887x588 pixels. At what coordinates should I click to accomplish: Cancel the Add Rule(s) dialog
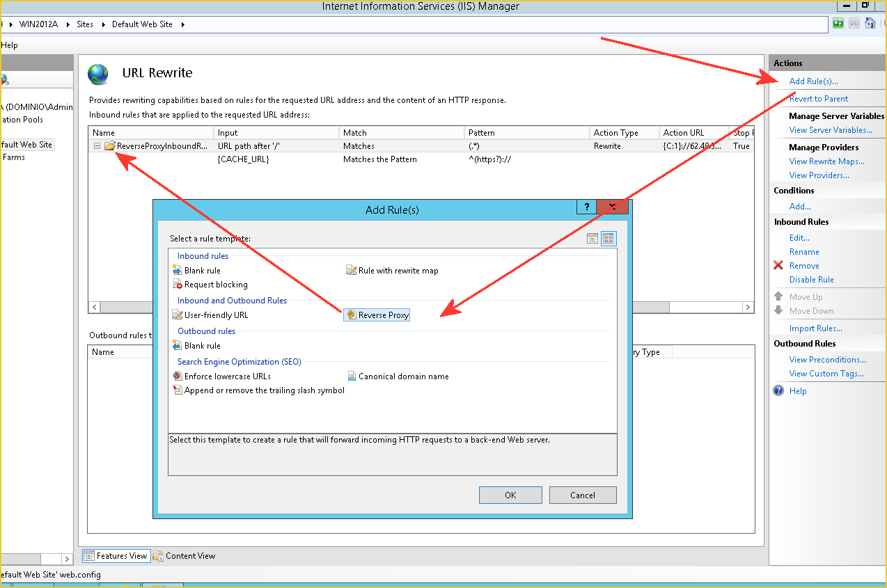click(583, 495)
